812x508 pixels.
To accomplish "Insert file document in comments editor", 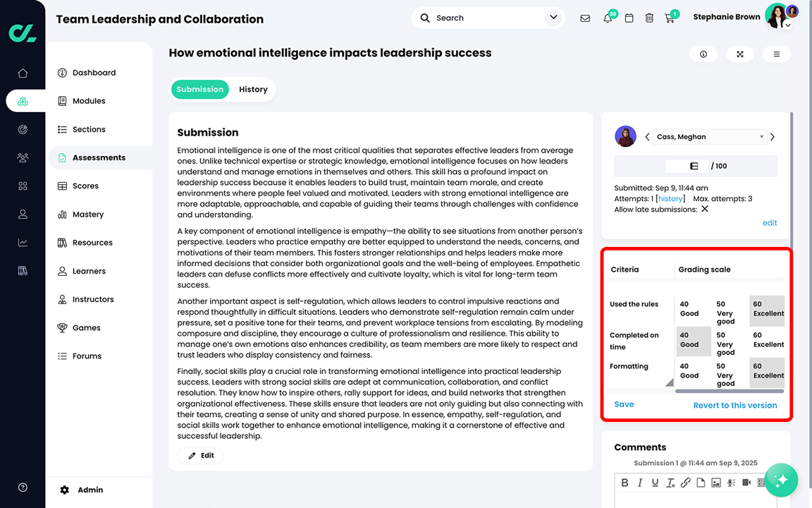I will [x=701, y=483].
